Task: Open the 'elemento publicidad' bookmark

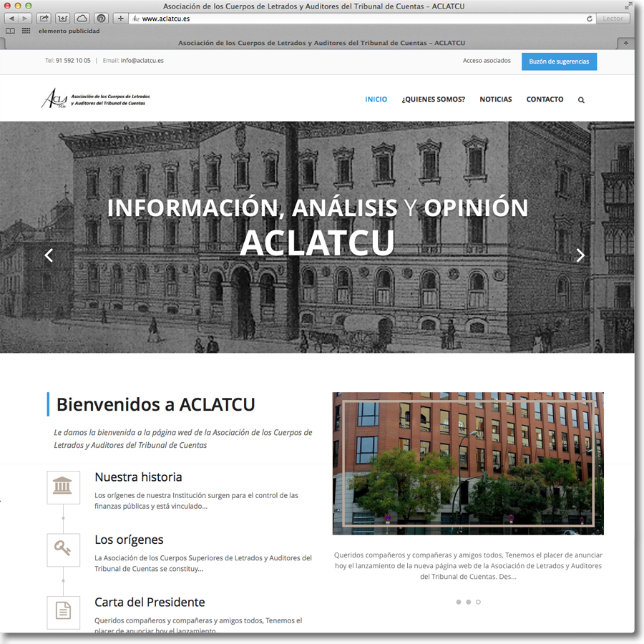Action: click(x=69, y=31)
